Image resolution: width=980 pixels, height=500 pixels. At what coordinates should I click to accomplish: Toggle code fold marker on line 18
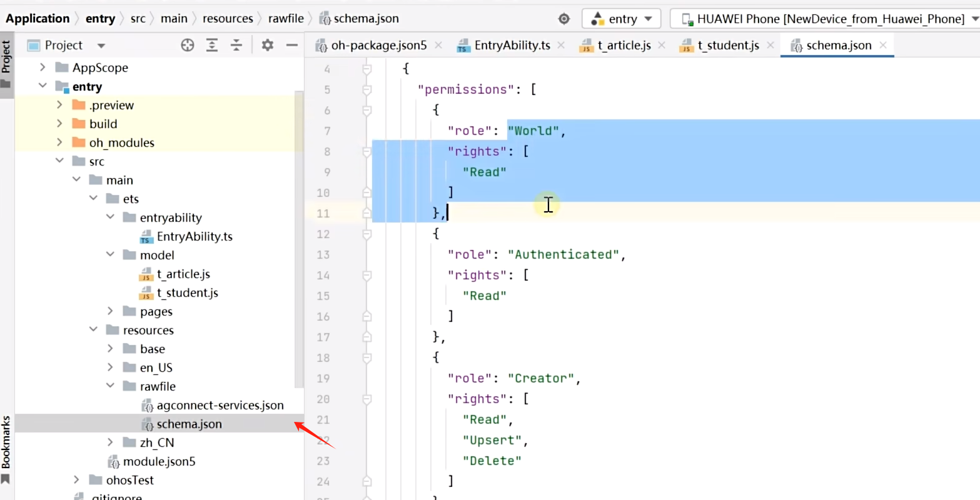click(366, 358)
